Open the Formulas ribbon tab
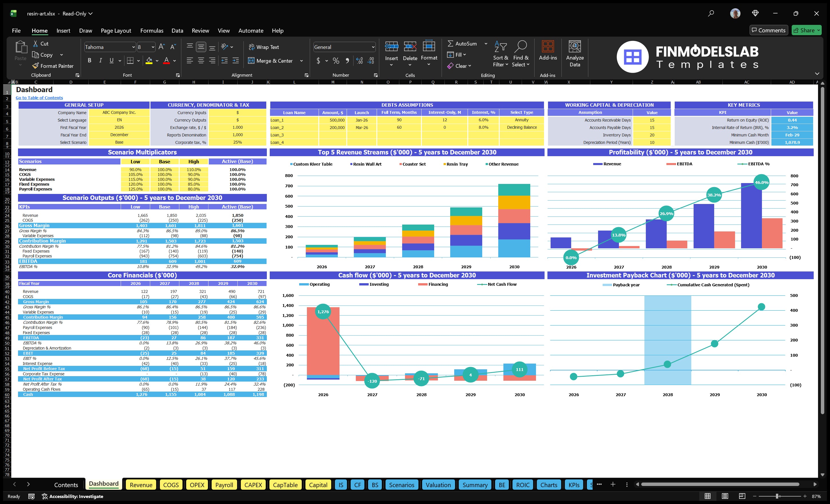This screenshot has width=830, height=504. [x=152, y=30]
